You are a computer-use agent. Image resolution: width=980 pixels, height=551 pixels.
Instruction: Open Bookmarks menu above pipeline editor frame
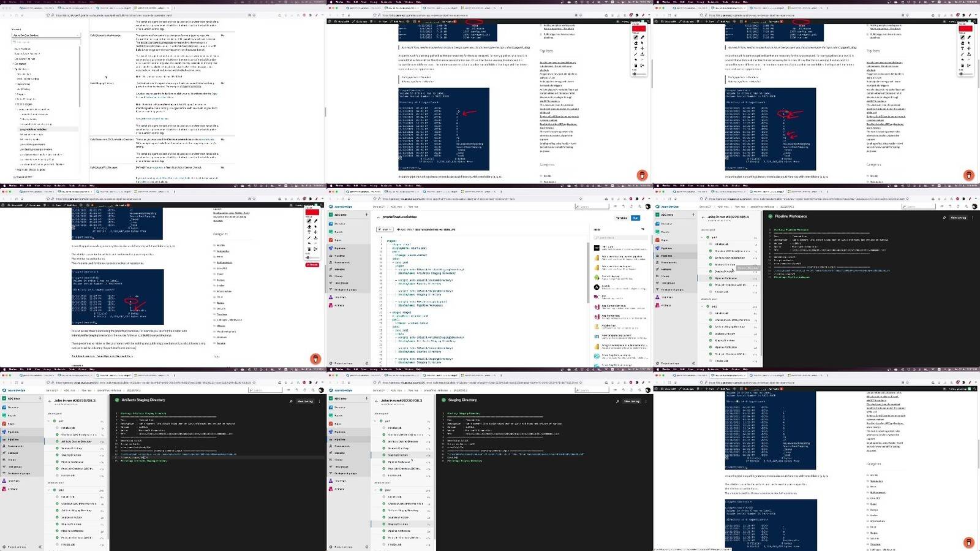tap(386, 186)
